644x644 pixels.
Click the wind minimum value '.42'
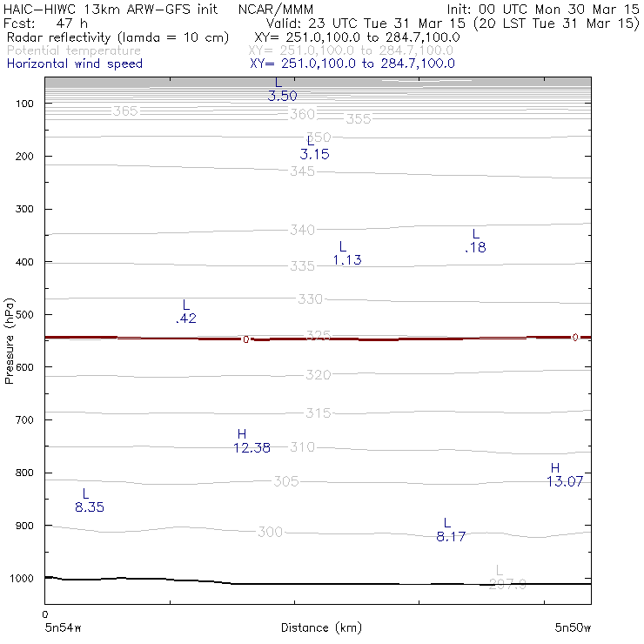click(x=186, y=319)
